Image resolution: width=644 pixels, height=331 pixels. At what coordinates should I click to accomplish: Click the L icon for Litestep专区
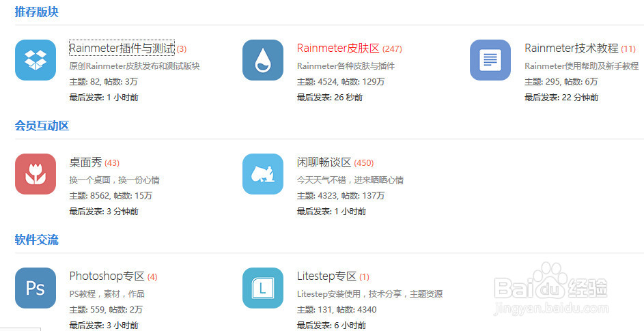(263, 288)
